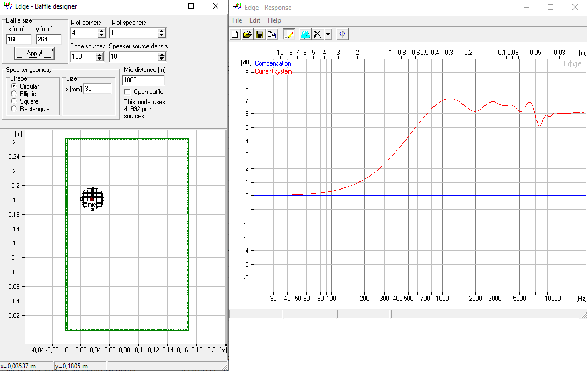Decrease the Edge sources spinner value

click(x=99, y=59)
